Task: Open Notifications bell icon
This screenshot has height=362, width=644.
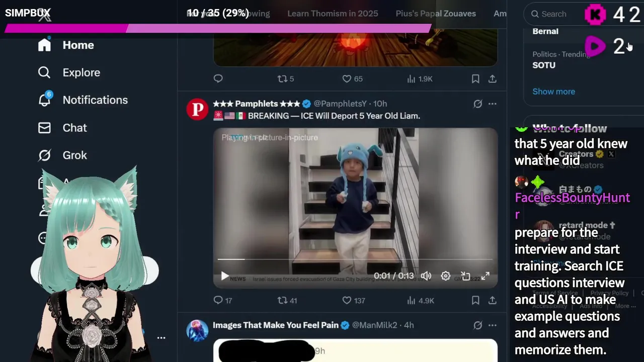Action: [x=45, y=99]
